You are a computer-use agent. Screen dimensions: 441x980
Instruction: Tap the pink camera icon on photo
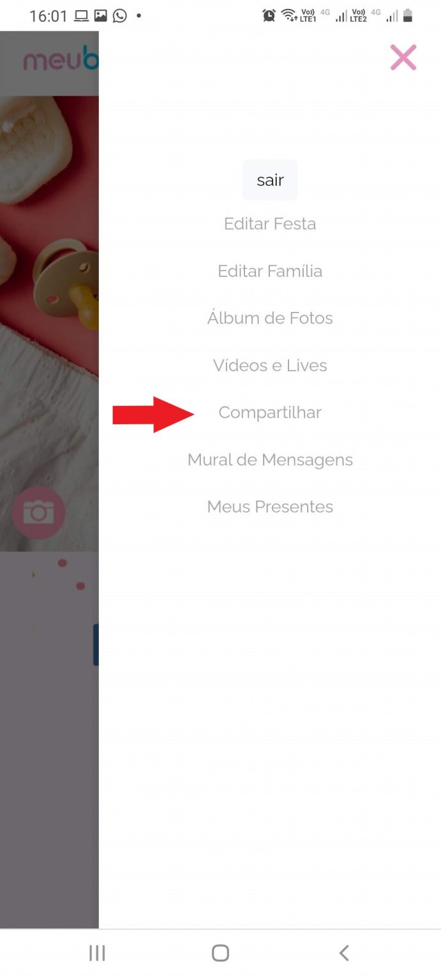[x=38, y=512]
